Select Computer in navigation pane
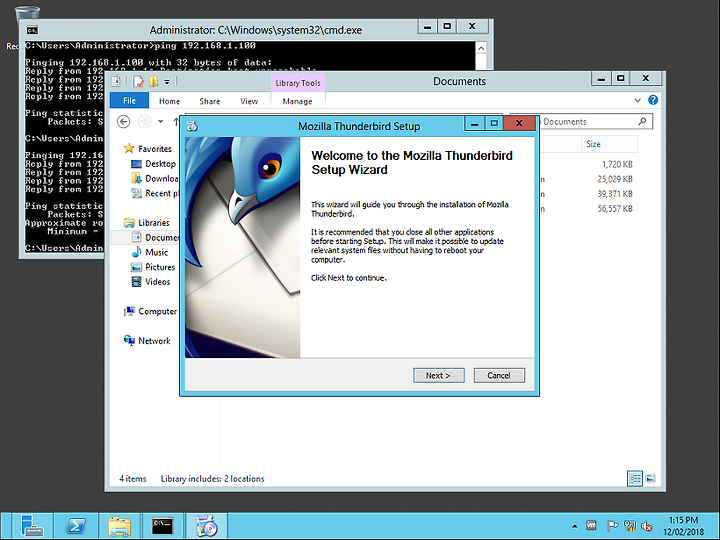This screenshot has width=720, height=540. point(150,311)
